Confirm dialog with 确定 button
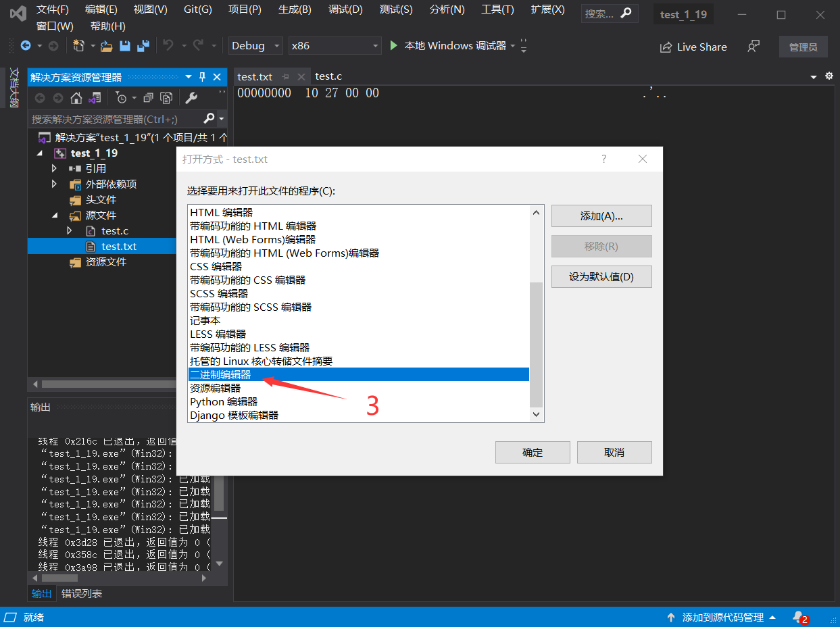Viewport: 840px width, 627px height. pos(532,452)
